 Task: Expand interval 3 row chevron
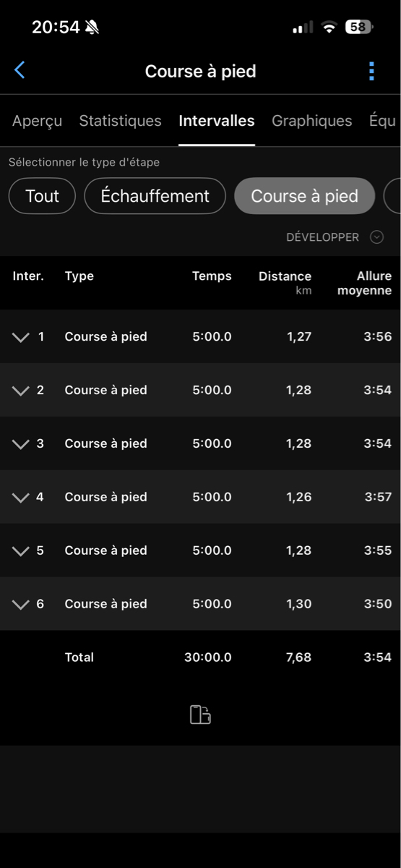coord(21,444)
